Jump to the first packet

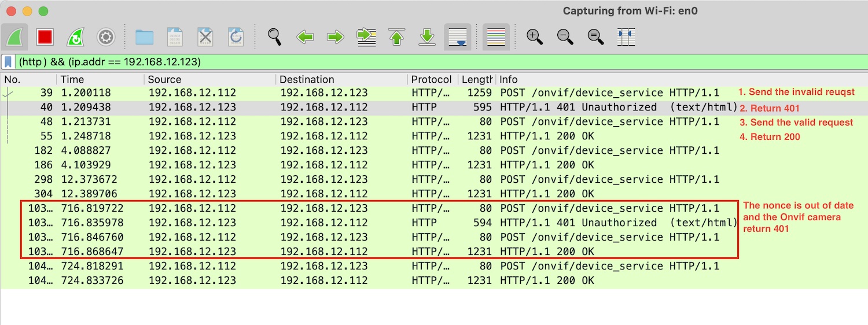[396, 38]
